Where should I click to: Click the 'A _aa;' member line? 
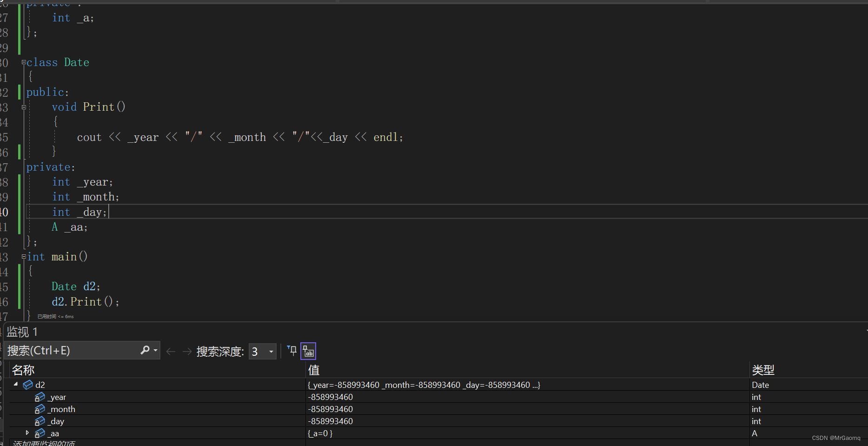[x=70, y=227]
